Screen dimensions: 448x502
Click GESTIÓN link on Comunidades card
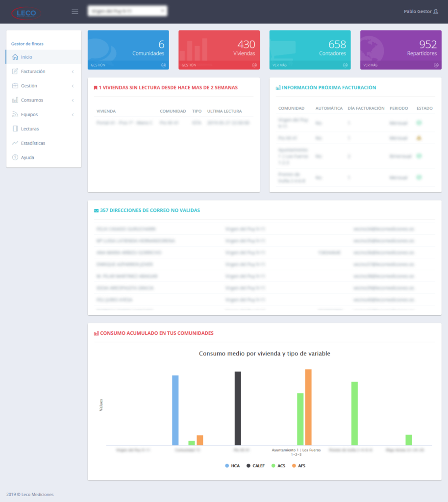coord(98,65)
